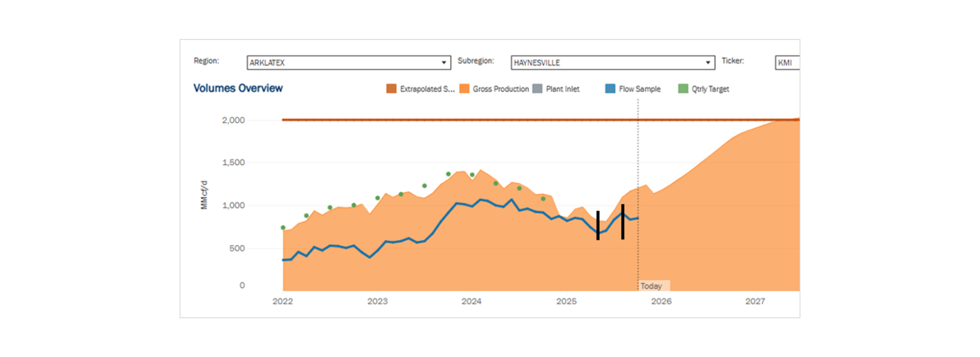Click the Region dropdown arrow
The image size is (980, 357).
tap(444, 63)
